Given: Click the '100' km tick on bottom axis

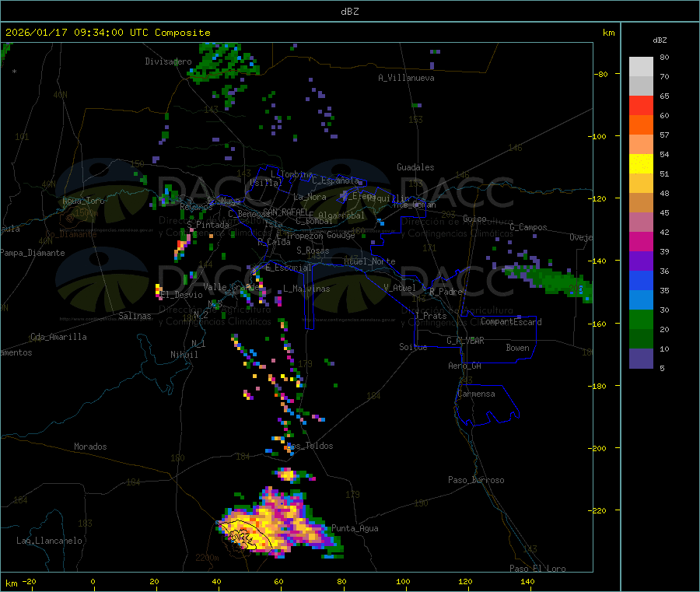Looking at the screenshot, I should pos(403,582).
